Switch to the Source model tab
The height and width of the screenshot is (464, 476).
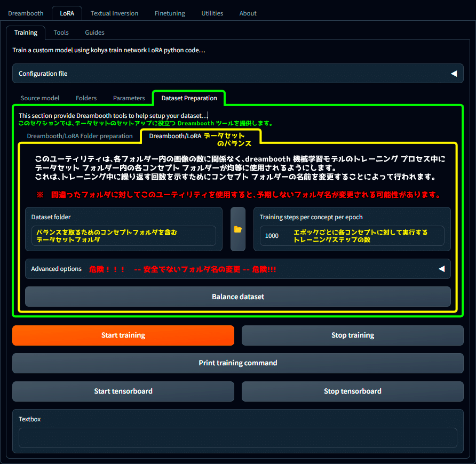[40, 98]
